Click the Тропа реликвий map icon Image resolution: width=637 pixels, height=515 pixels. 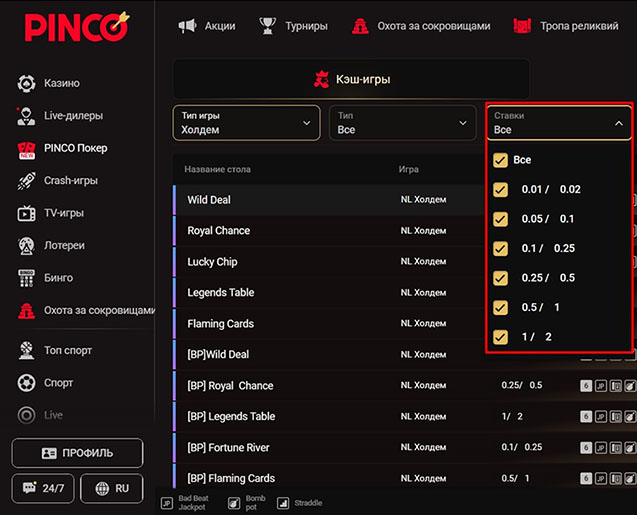click(522, 26)
